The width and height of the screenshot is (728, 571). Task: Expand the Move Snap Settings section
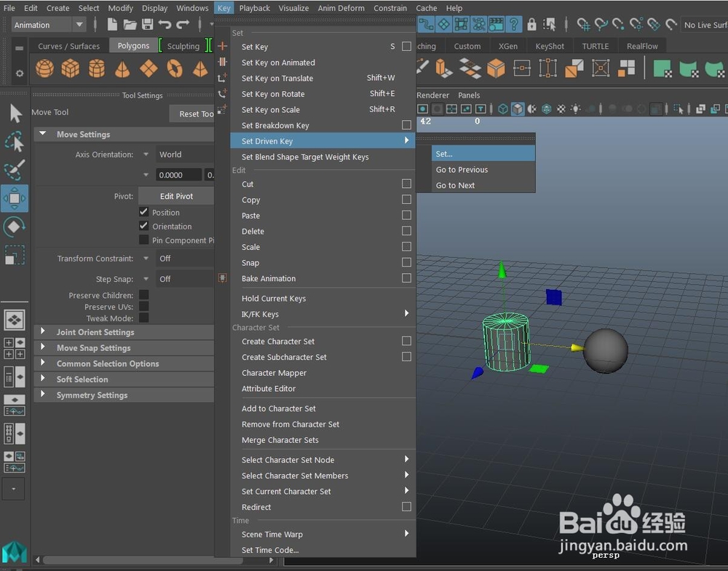tap(43, 347)
